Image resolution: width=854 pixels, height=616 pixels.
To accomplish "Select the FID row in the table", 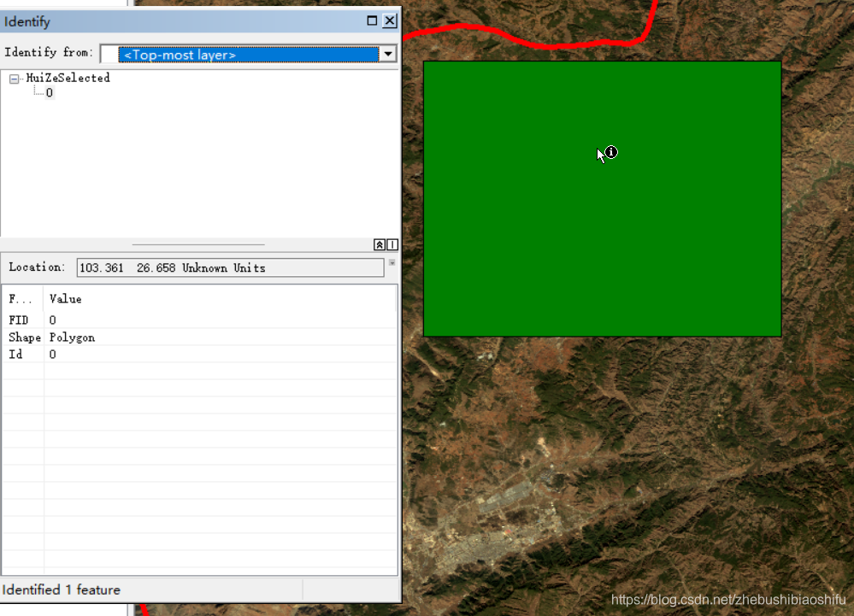I will click(x=200, y=320).
